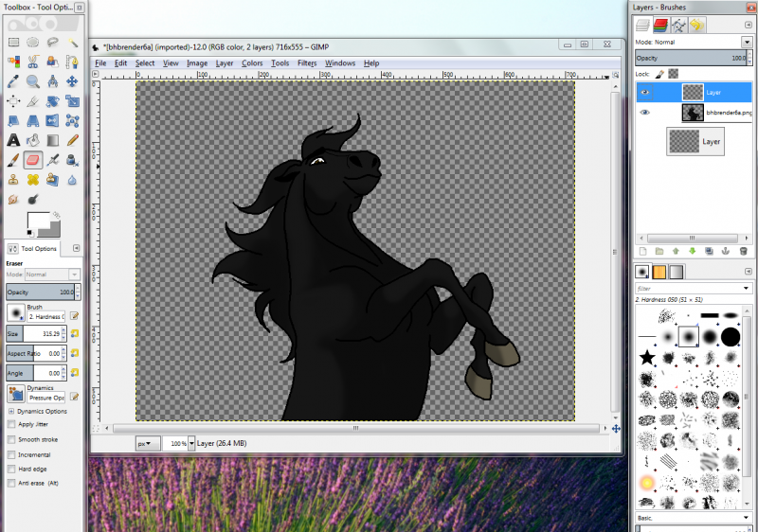The height and width of the screenshot is (532, 758).
Task: Expand the Dynamics Options section
Action: (11, 412)
